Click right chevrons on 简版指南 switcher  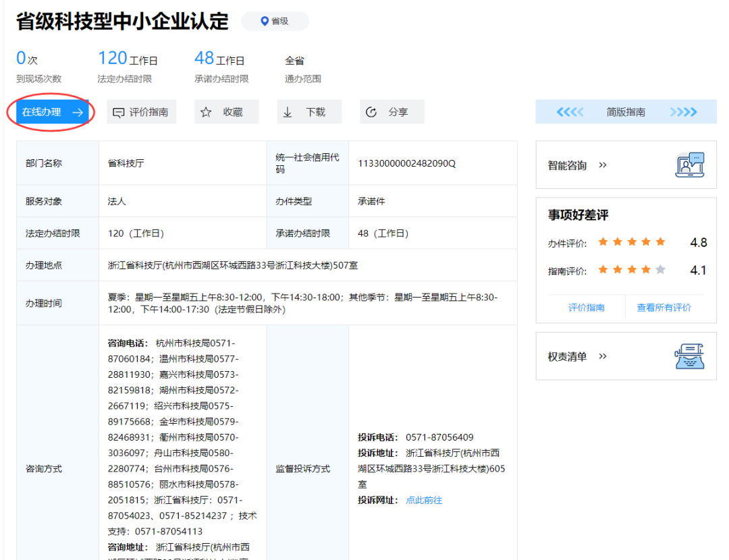(683, 112)
